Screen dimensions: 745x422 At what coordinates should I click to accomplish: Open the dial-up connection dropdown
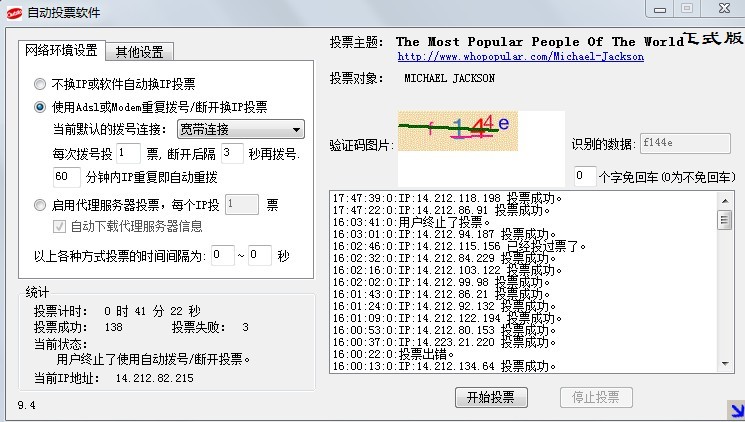240,129
